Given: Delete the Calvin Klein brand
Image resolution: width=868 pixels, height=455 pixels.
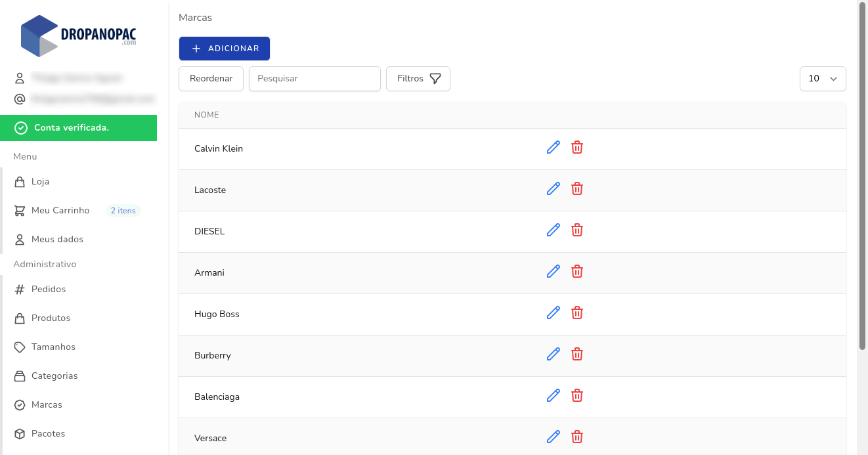Looking at the screenshot, I should pos(577,147).
